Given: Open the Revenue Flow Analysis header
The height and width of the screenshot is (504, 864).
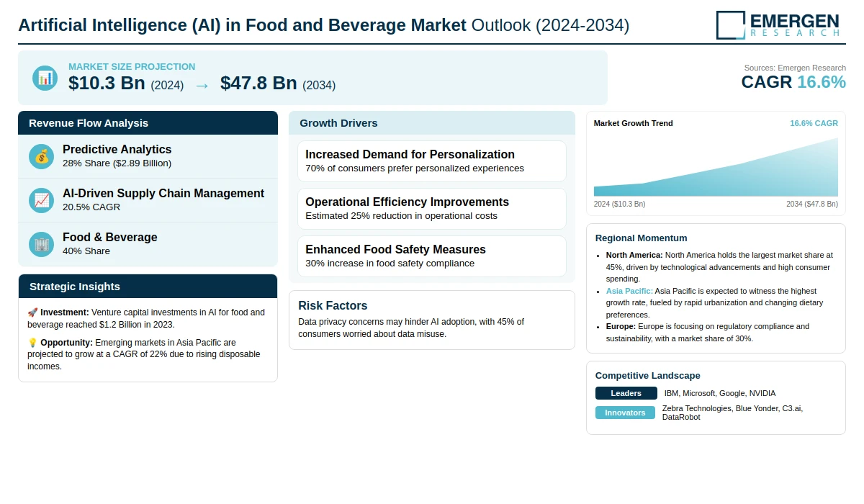Looking at the screenshot, I should tap(148, 123).
